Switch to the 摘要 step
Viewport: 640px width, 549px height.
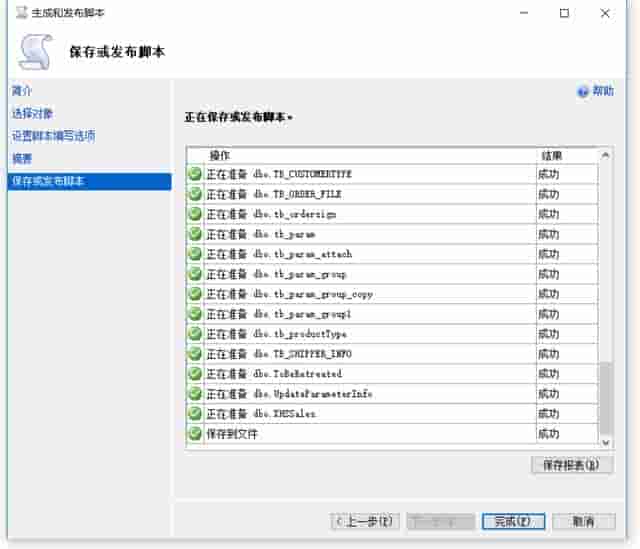coord(22,158)
